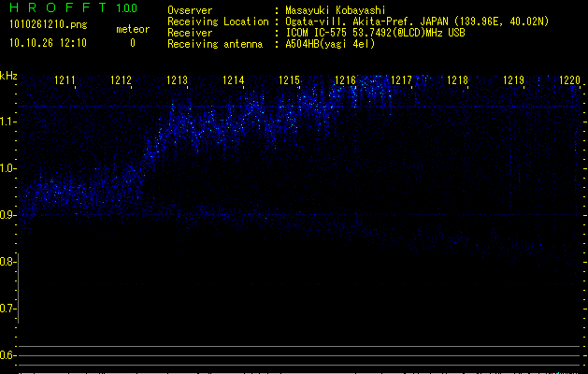Select the Ogata-vill. Akita-Pref. JAPAN location text

point(417,22)
